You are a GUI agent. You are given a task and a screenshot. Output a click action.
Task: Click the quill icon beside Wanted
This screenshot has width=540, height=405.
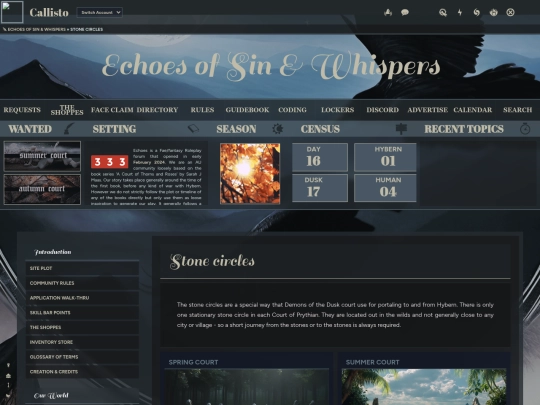(x=69, y=128)
